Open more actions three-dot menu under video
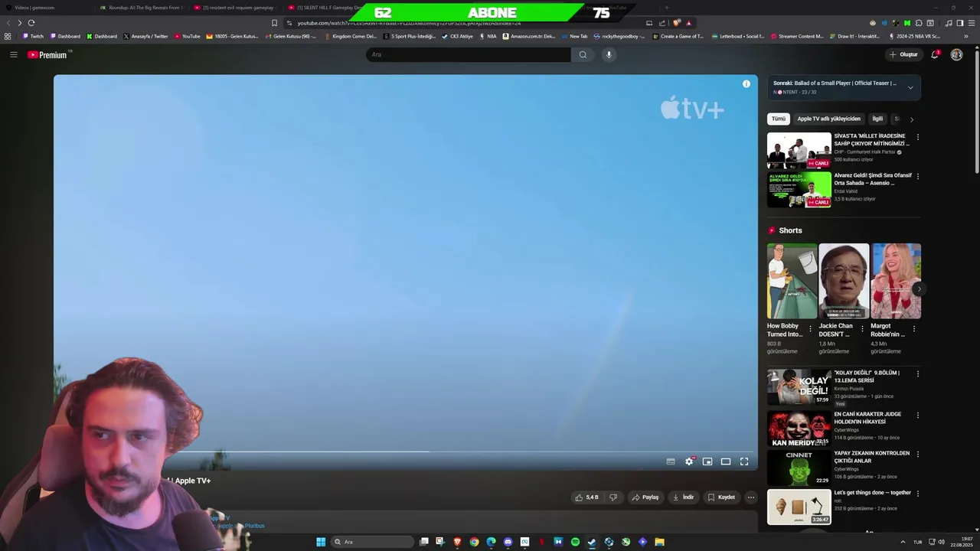This screenshot has height=551, width=980. coord(751,497)
